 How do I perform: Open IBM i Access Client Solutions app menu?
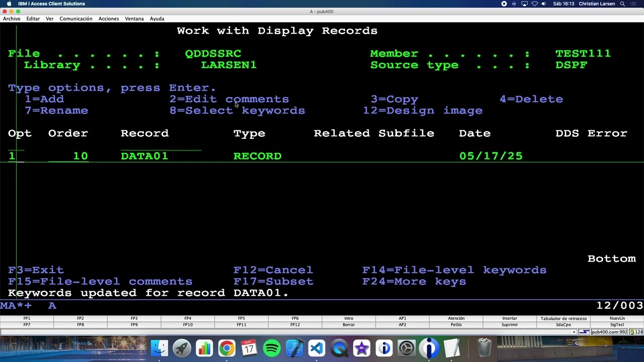51,4
